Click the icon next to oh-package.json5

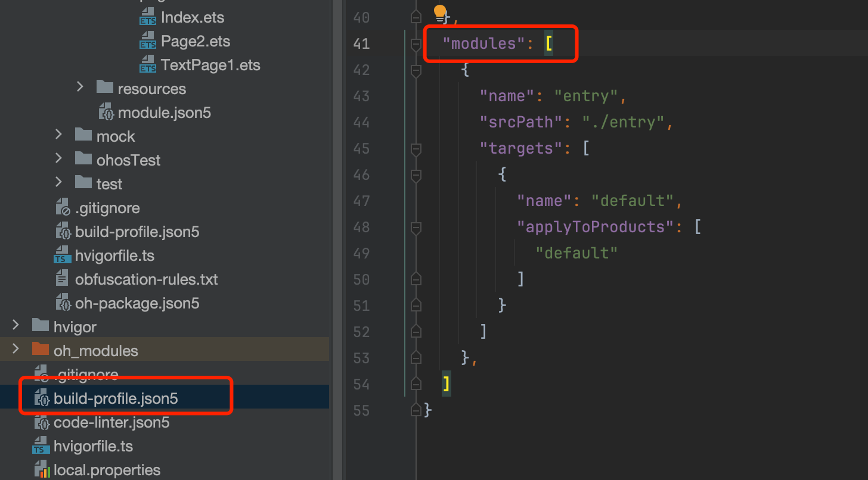coord(63,303)
